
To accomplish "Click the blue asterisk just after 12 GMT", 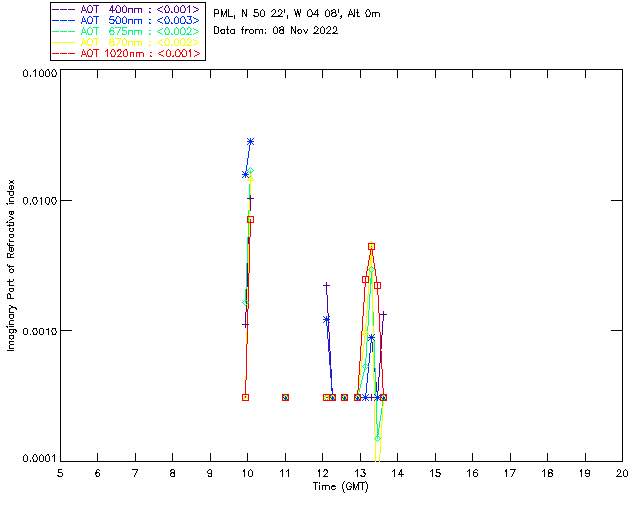I will (x=326, y=319).
